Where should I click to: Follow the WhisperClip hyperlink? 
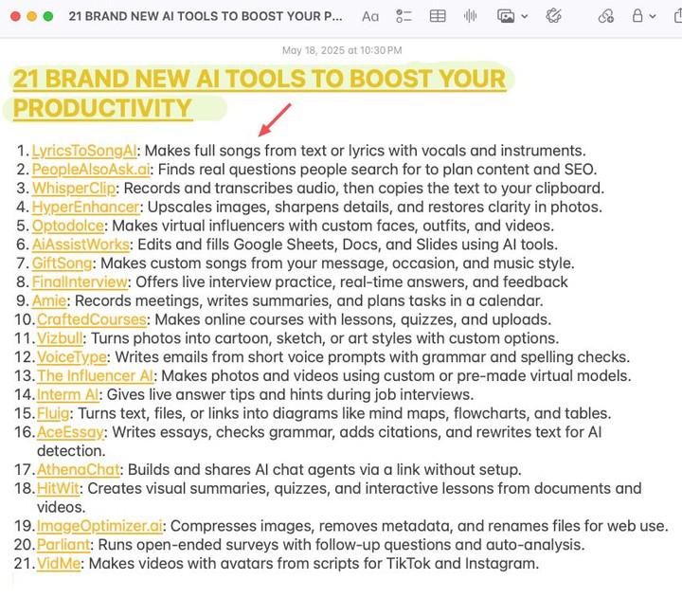coord(74,188)
